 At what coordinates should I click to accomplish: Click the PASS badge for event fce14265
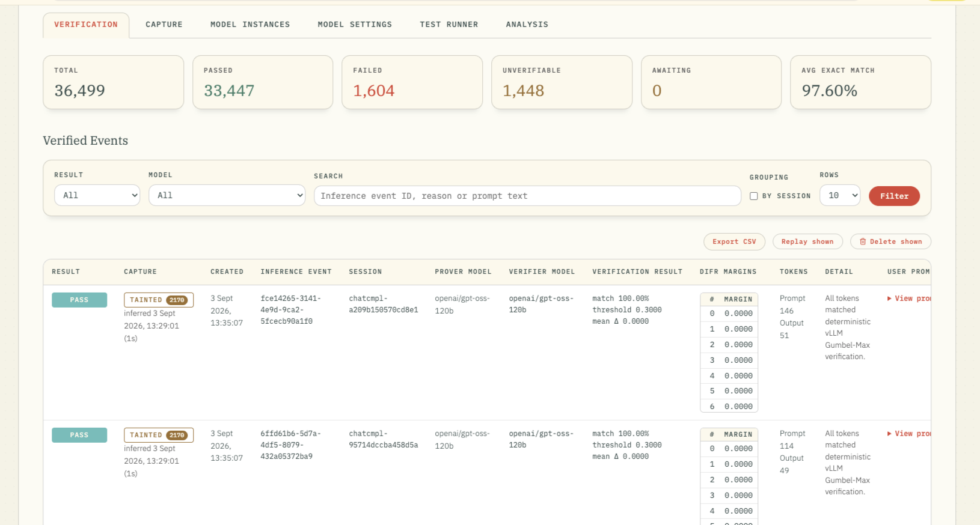[x=79, y=300]
